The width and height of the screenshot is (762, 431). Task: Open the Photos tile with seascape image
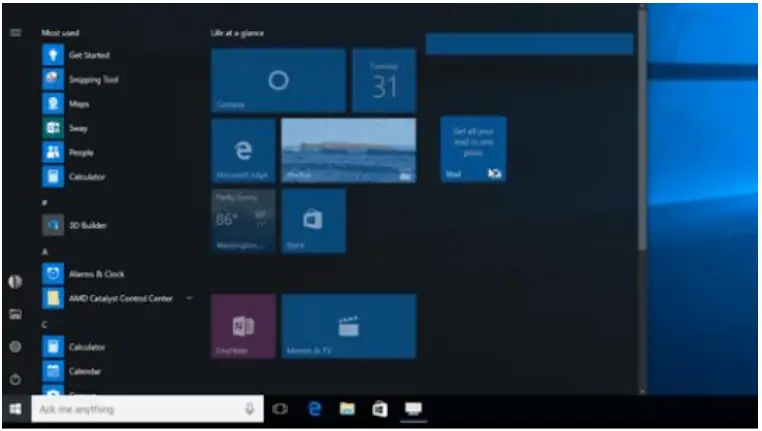tap(348, 151)
